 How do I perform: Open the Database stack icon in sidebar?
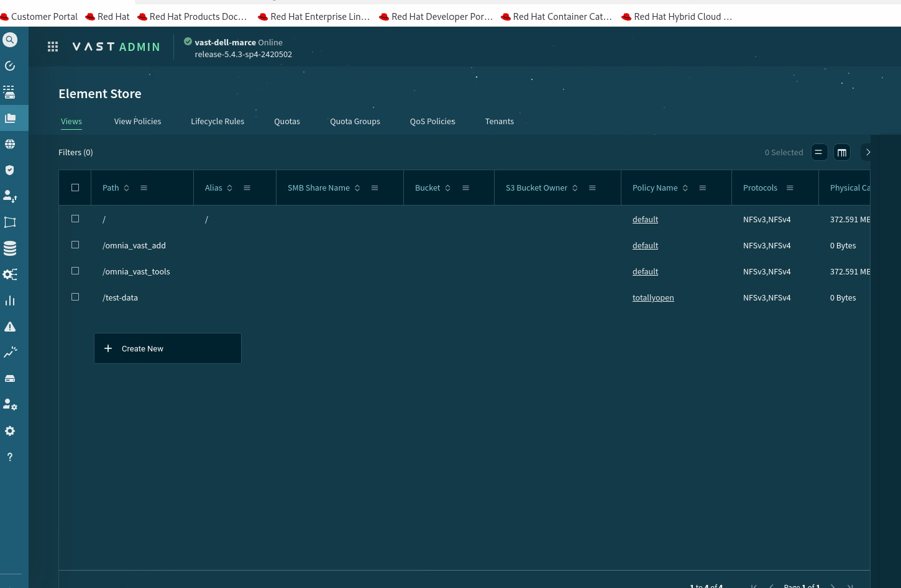point(10,248)
